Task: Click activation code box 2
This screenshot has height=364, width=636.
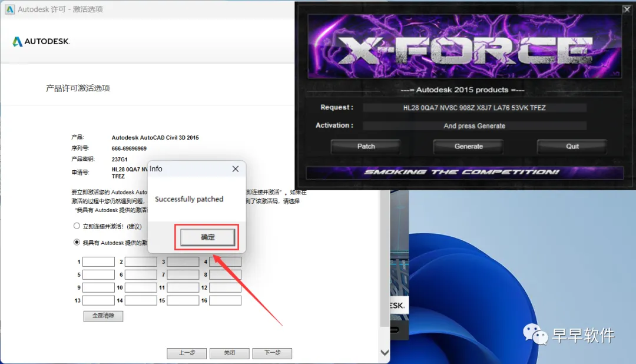Action: pos(141,262)
